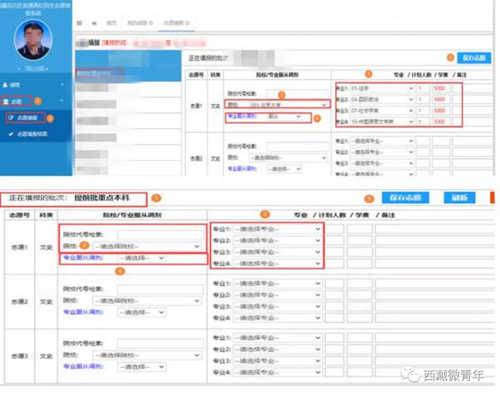
Task: Expand the first sidebar item with its right chevron
Action: pos(62,85)
